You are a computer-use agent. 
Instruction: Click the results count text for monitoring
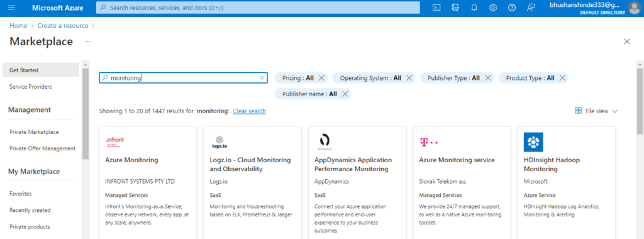165,111
